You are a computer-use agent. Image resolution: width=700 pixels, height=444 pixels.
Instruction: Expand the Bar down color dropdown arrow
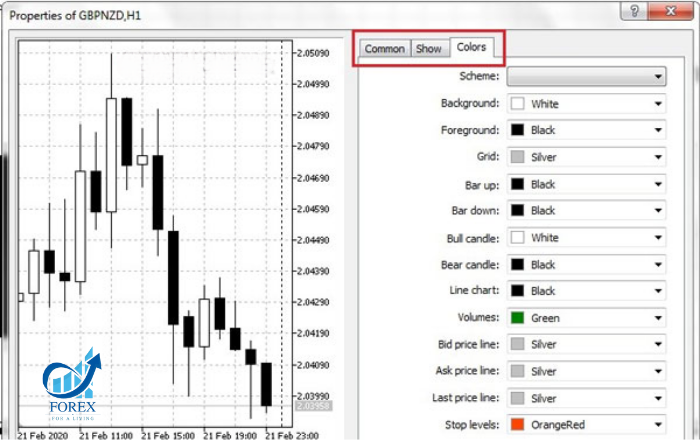tap(658, 211)
